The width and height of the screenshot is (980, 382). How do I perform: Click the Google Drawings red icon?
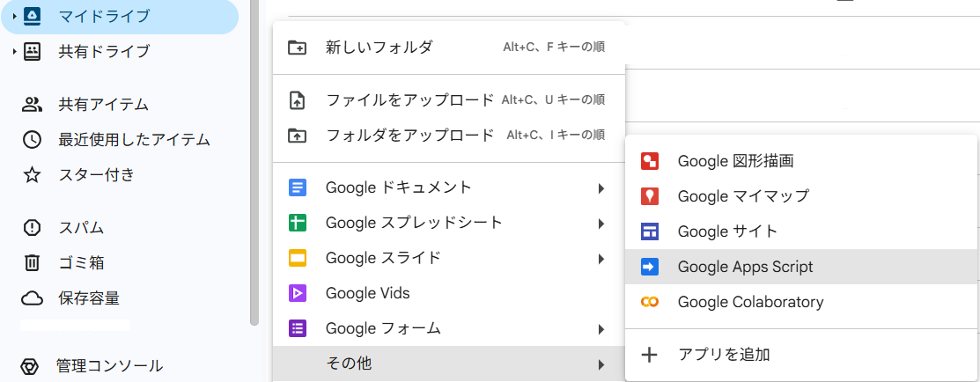650,161
